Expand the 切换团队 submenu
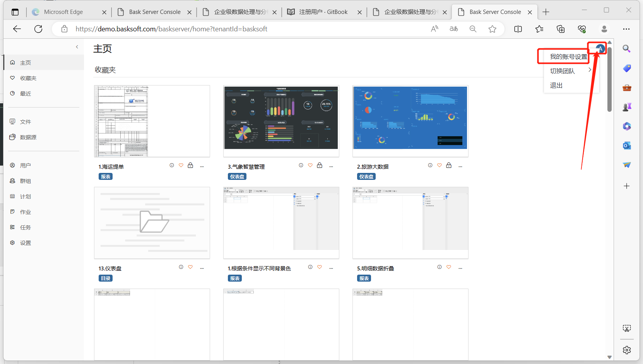643x364 pixels. point(571,71)
